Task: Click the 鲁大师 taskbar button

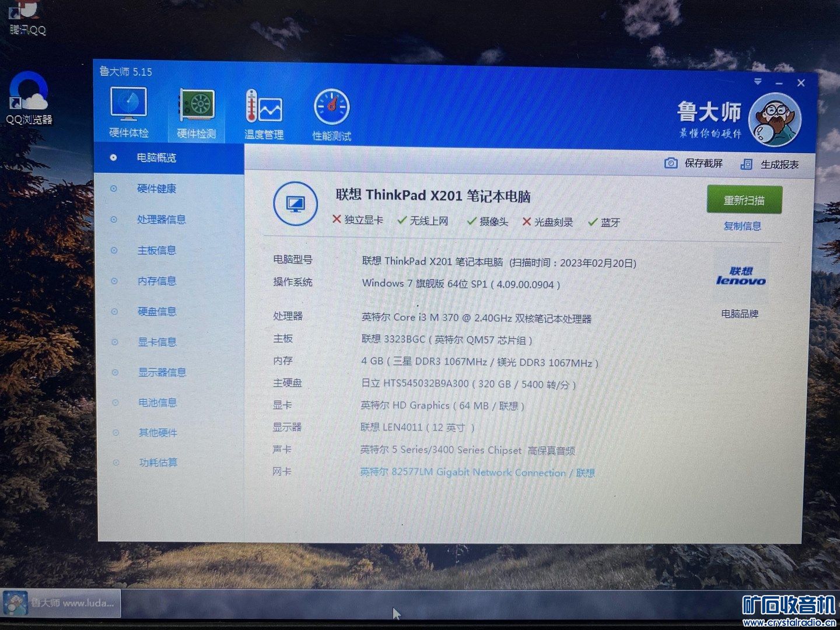Action: click(x=61, y=603)
